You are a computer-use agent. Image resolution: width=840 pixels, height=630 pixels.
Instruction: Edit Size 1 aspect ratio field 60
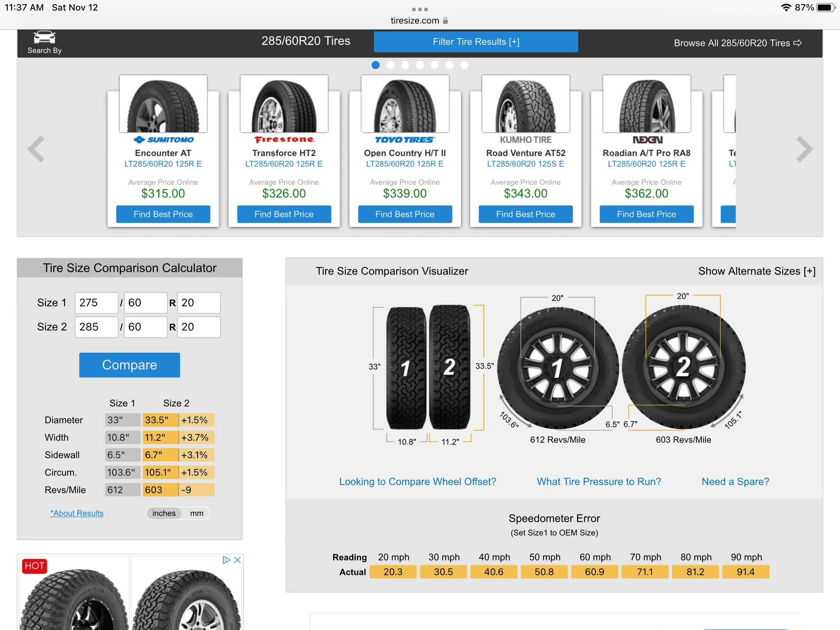pos(145,303)
